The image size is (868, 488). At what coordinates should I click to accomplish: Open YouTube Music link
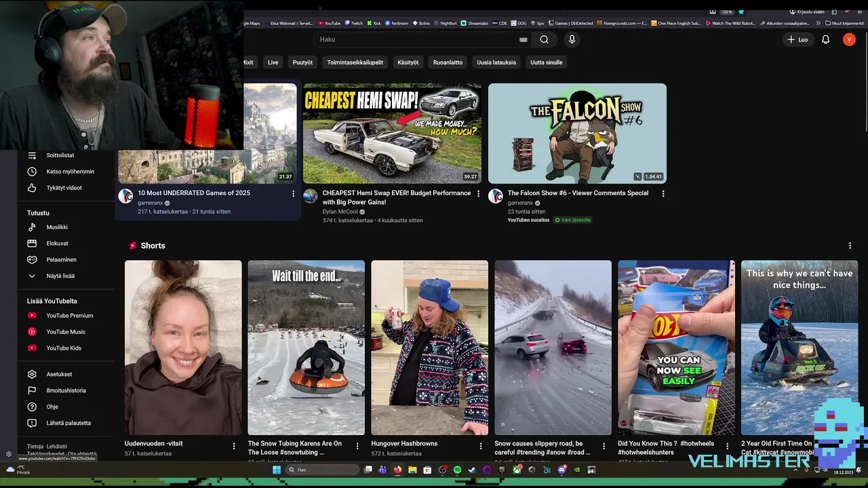66,331
